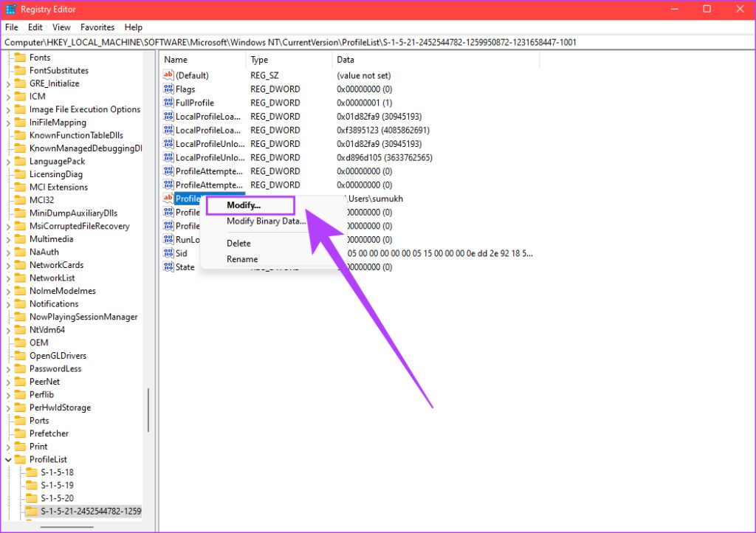Click the KnownFunctionTableDlls folder icon
The width and height of the screenshot is (756, 533).
20,135
